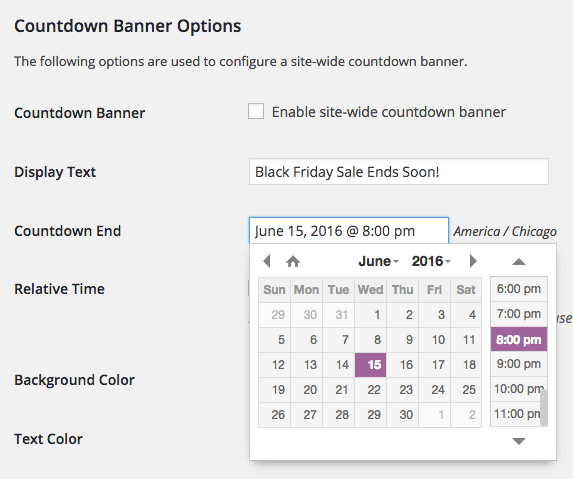Pick June 3 in the calendar
Screen dimensions: 573x479
click(435, 315)
